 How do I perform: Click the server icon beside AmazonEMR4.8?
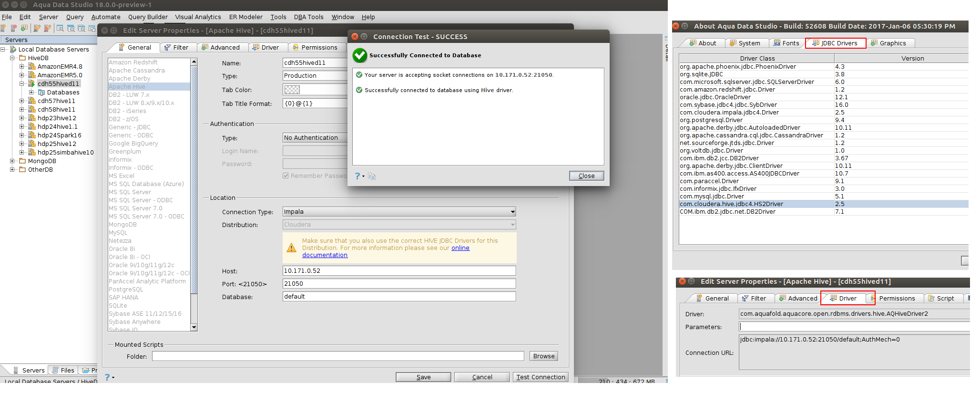pyautogui.click(x=32, y=66)
